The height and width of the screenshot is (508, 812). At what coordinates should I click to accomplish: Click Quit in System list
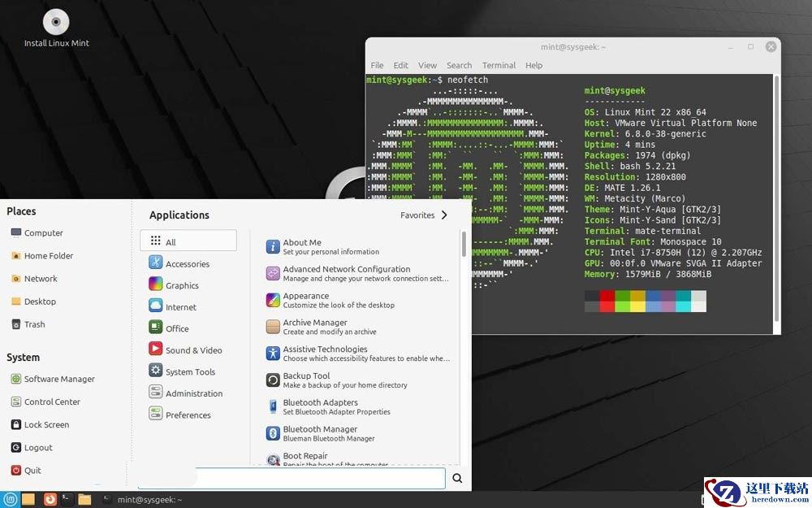[x=26, y=470]
